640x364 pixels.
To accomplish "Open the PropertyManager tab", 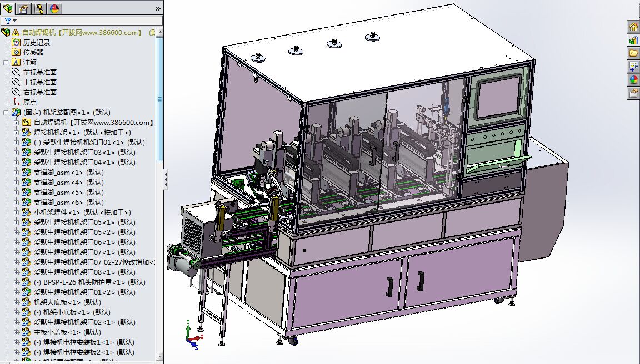I will (23, 8).
